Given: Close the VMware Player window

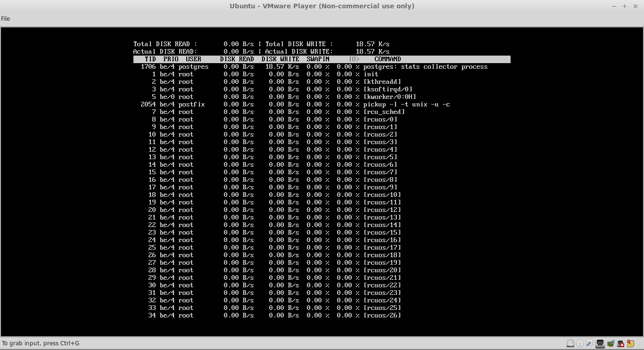Looking at the screenshot, I should point(636,6).
